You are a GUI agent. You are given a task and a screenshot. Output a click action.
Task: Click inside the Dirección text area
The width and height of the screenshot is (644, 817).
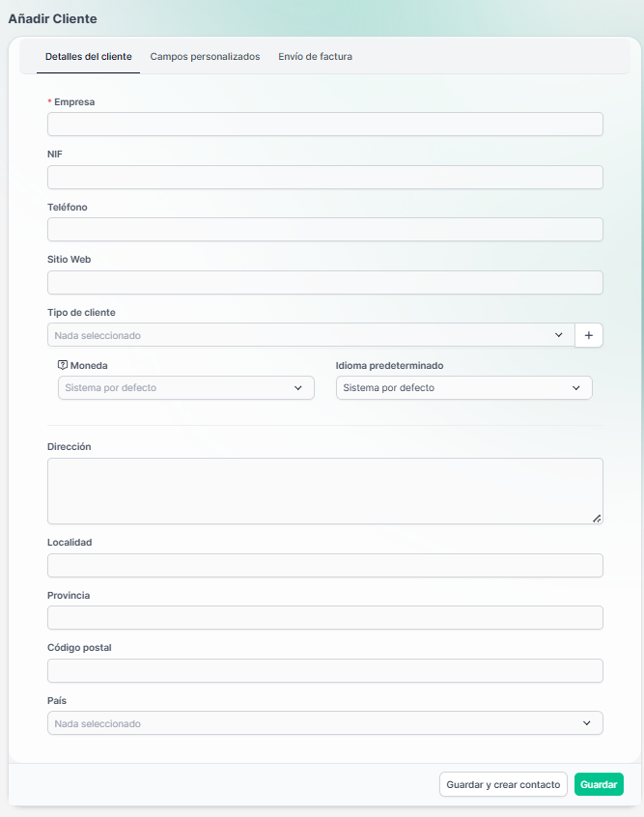coord(324,491)
